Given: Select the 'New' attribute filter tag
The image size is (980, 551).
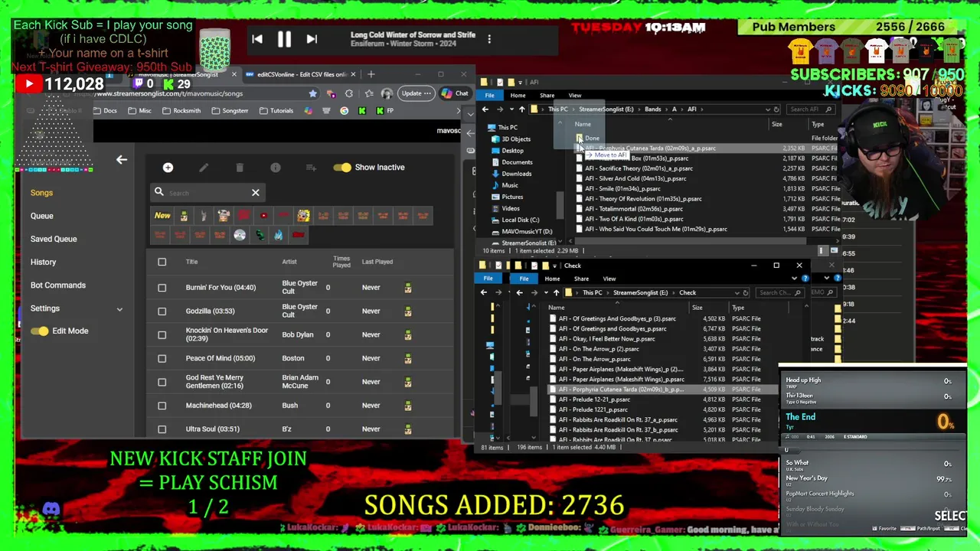Looking at the screenshot, I should [x=162, y=216].
